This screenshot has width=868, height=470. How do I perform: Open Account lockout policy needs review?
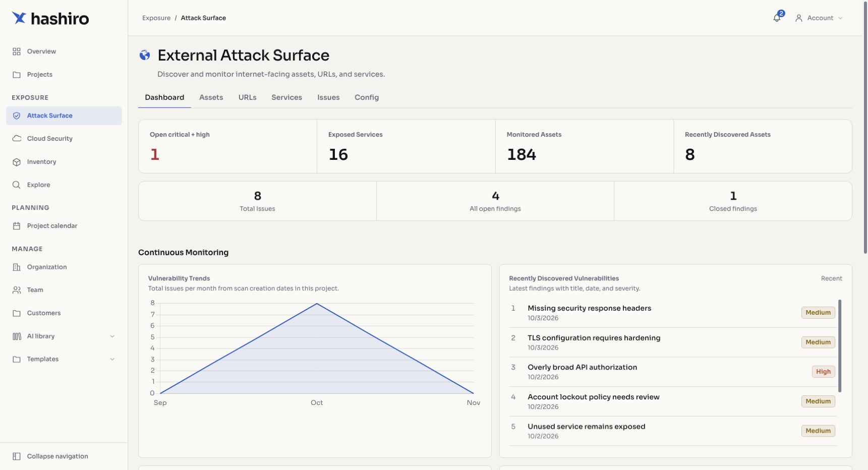(x=673, y=401)
